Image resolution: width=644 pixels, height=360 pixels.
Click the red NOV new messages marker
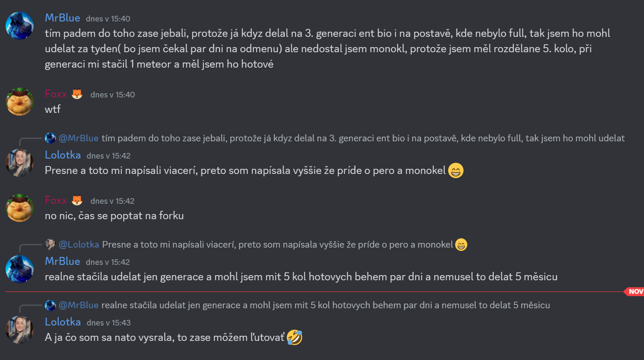[635, 291]
